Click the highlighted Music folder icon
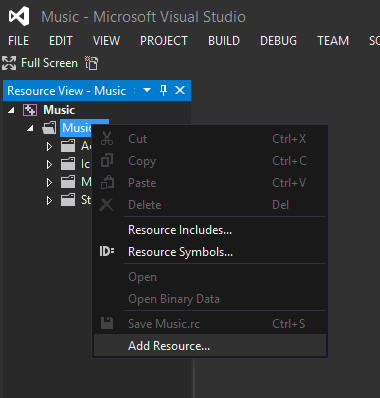This screenshot has width=380, height=398. (x=49, y=128)
